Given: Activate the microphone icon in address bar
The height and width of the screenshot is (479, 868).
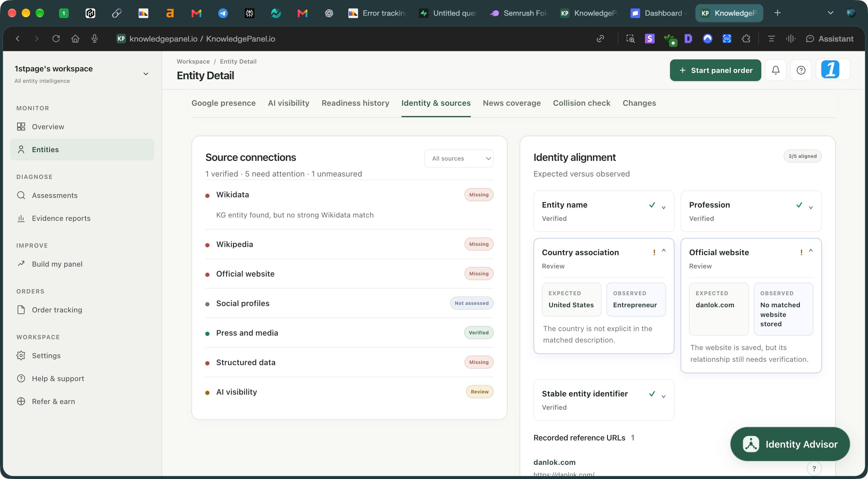Looking at the screenshot, I should [x=95, y=39].
